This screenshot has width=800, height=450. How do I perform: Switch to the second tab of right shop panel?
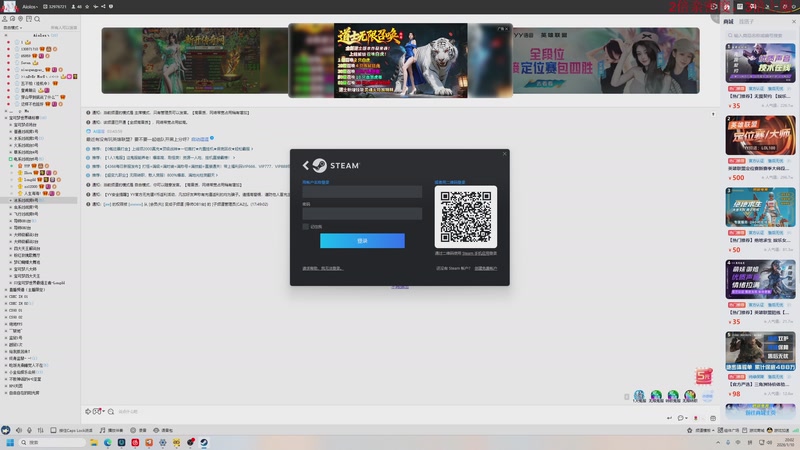(x=746, y=21)
